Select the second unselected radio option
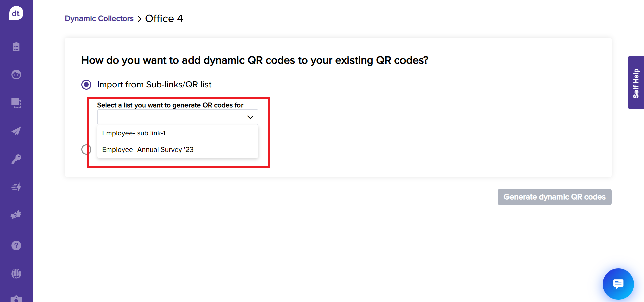Image resolution: width=644 pixels, height=302 pixels. tap(86, 149)
